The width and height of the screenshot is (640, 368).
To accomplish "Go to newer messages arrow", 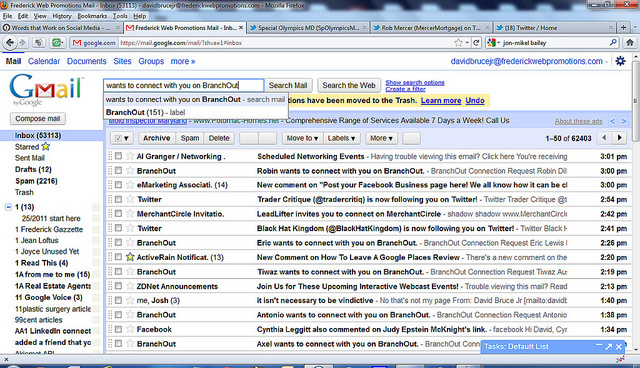I will [604, 138].
